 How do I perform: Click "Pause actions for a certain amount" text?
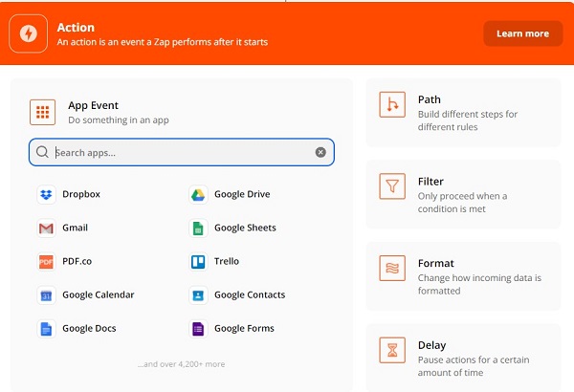point(474,366)
